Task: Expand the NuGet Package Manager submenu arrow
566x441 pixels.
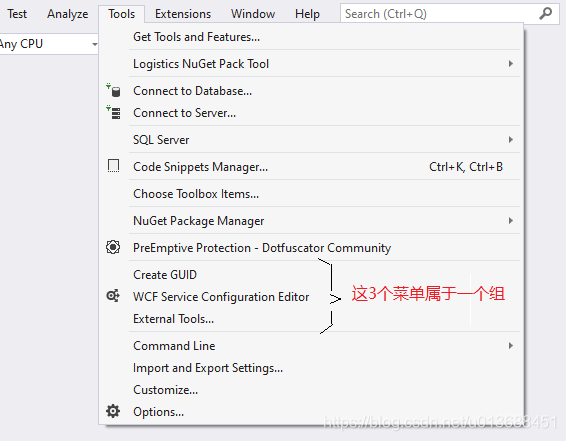Action: click(x=510, y=220)
